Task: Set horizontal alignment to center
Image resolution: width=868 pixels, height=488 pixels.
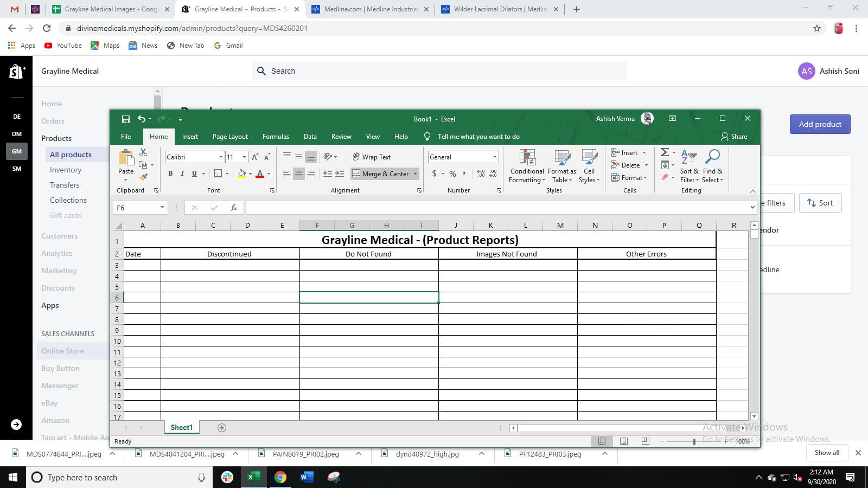Action: [299, 174]
